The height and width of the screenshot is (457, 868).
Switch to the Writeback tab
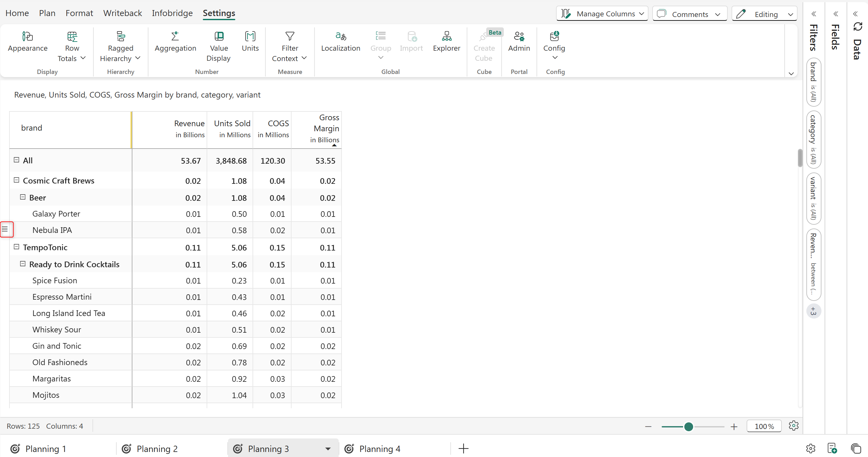point(122,13)
